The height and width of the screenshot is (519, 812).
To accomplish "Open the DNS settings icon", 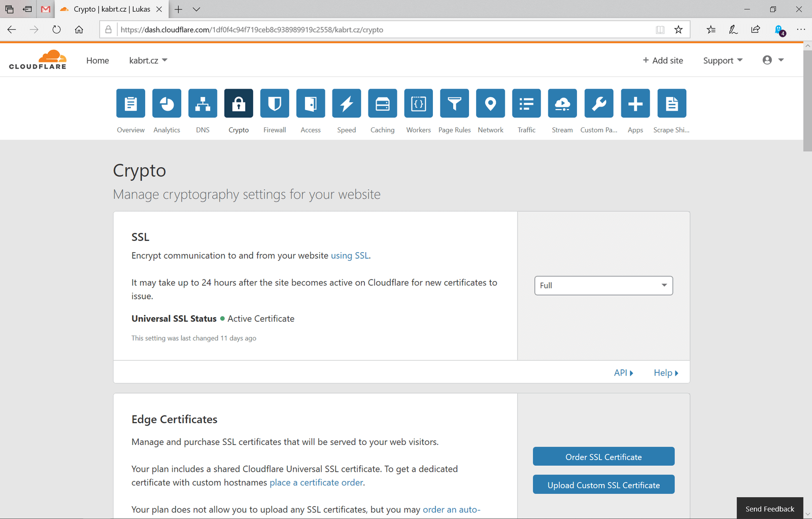I will pos(202,103).
